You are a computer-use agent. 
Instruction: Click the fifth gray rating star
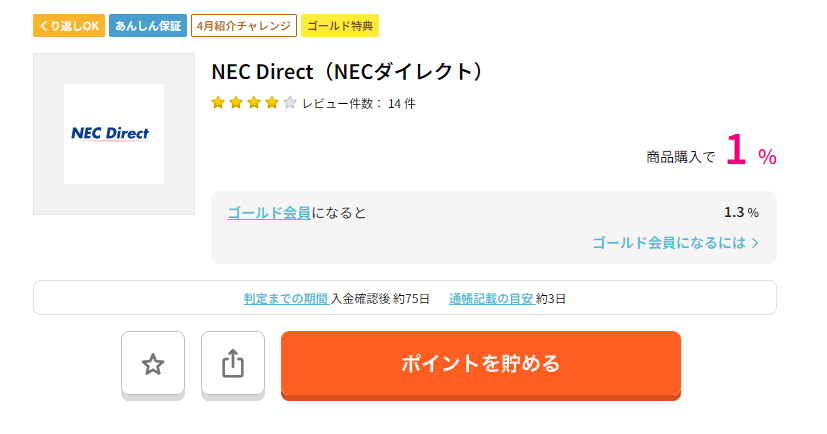(x=290, y=103)
